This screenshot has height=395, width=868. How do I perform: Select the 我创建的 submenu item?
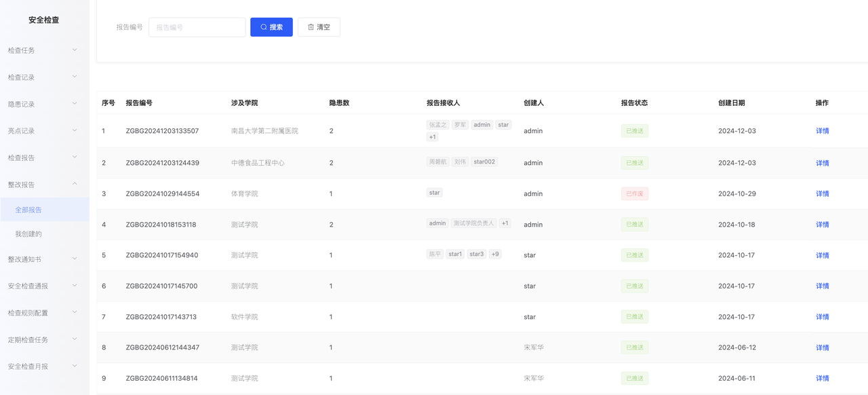(x=45, y=233)
